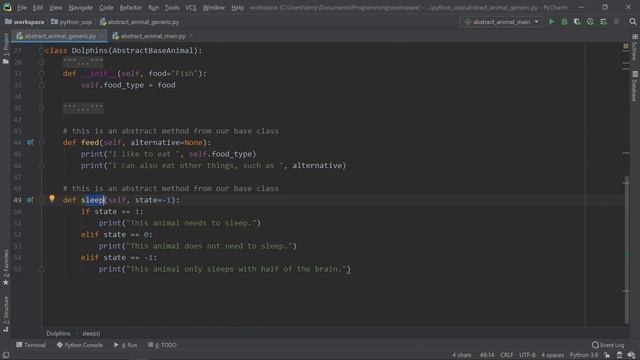Click the yellow intention lightbulb on line 49

tap(52, 198)
